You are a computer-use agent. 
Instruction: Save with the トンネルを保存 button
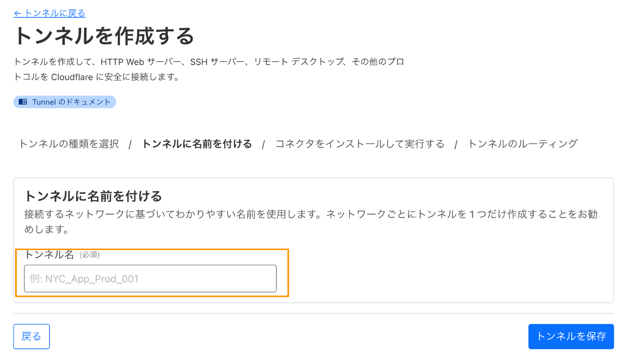click(x=571, y=337)
